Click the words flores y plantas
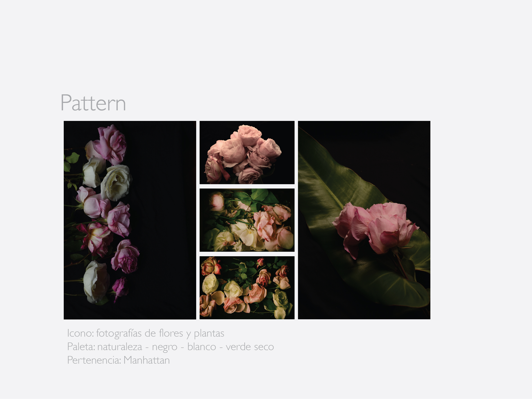 [192, 333]
